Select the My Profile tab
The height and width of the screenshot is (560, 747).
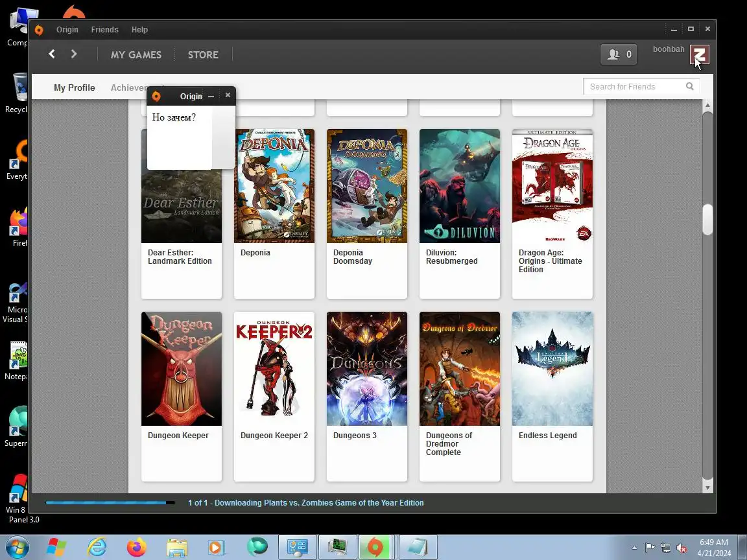pos(75,87)
